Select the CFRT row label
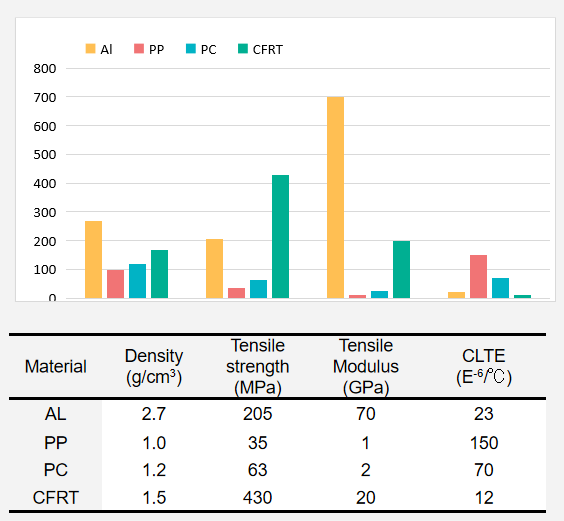The image size is (564, 521). click(55, 498)
